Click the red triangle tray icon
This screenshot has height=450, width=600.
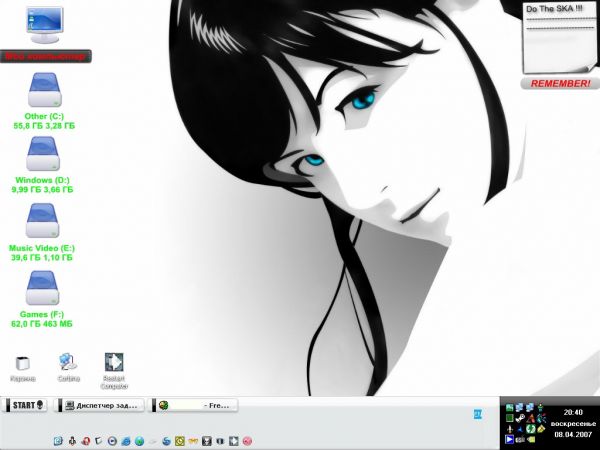[x=530, y=418]
